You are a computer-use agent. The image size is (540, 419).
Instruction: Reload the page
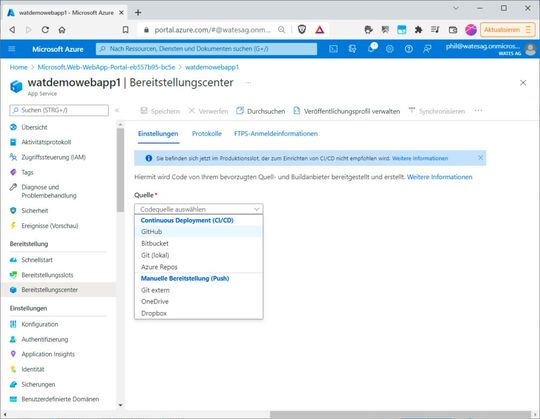(45, 30)
